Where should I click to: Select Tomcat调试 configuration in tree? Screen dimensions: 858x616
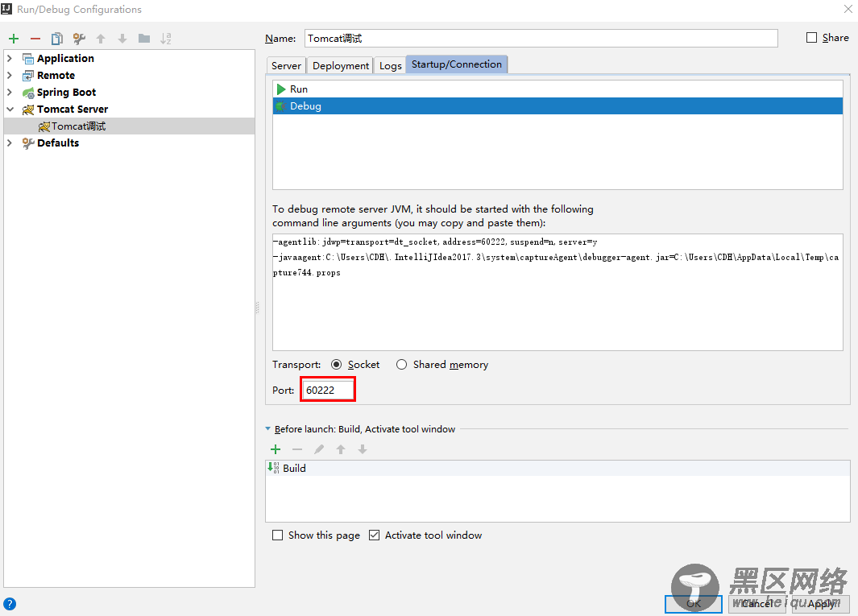(129, 126)
